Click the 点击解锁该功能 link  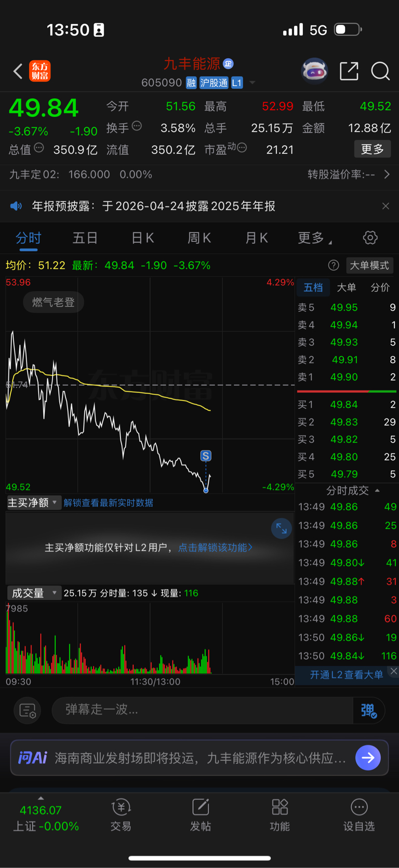point(215,548)
